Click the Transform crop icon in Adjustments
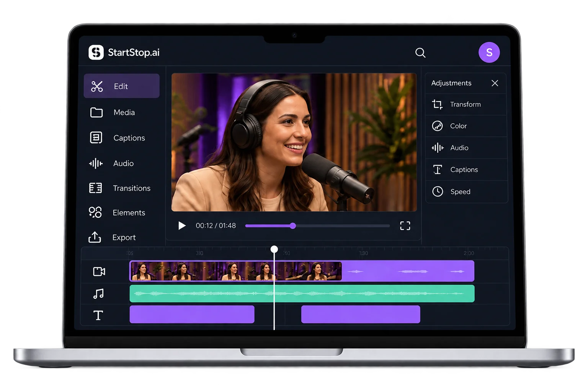The image size is (588, 392). 437,104
